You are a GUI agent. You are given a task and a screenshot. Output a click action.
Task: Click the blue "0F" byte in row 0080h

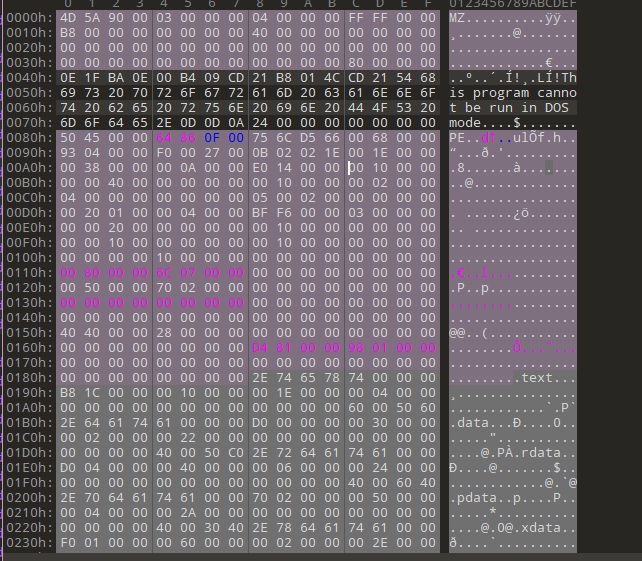[211, 137]
